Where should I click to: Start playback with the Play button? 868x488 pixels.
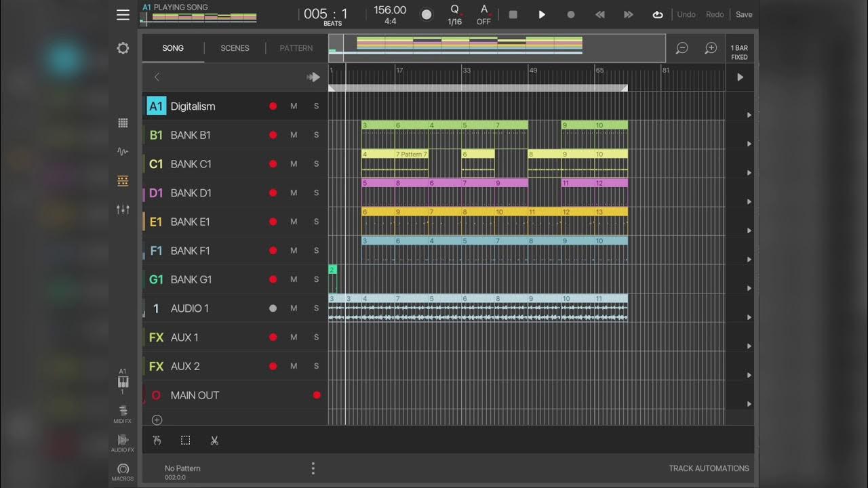(x=542, y=14)
